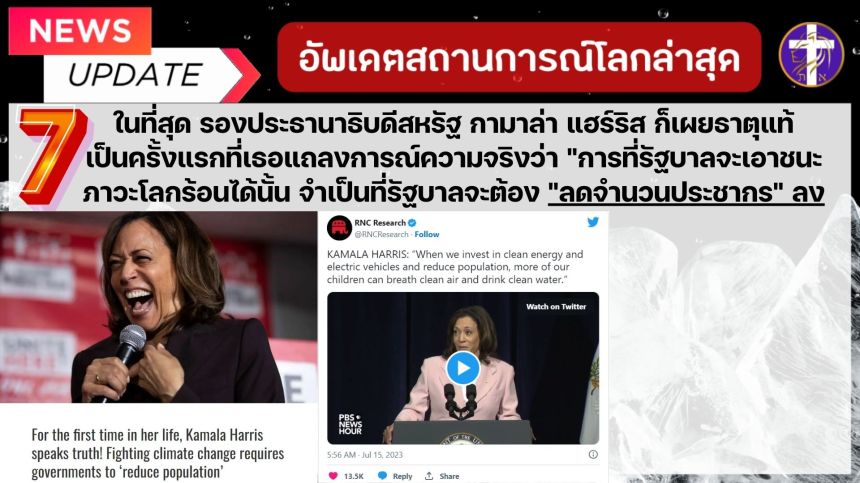Viewport: 860px width, 483px height.
Task: Click the RNC Research account name
Action: click(x=380, y=223)
